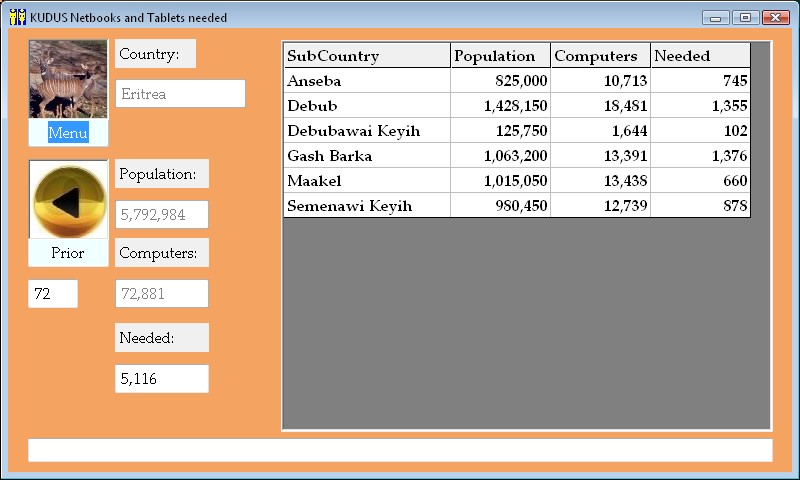Click the Computers field showing 72,881

pos(162,294)
